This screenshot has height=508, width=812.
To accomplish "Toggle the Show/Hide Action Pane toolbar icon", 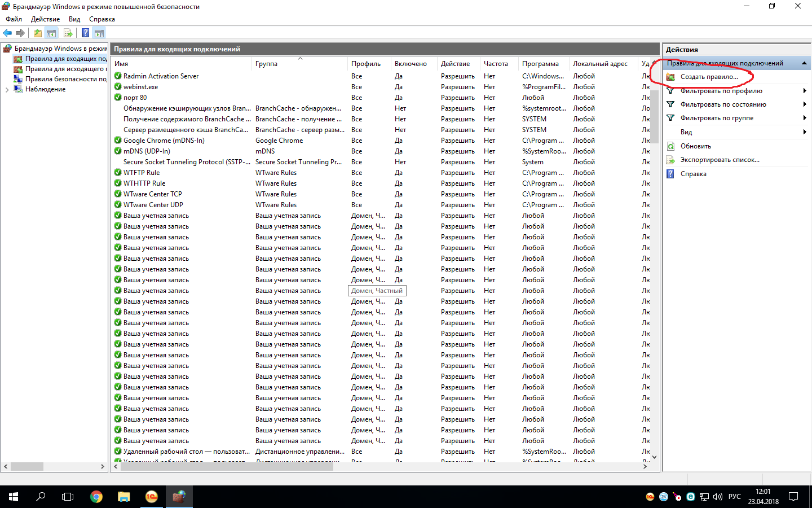I will click(x=99, y=33).
